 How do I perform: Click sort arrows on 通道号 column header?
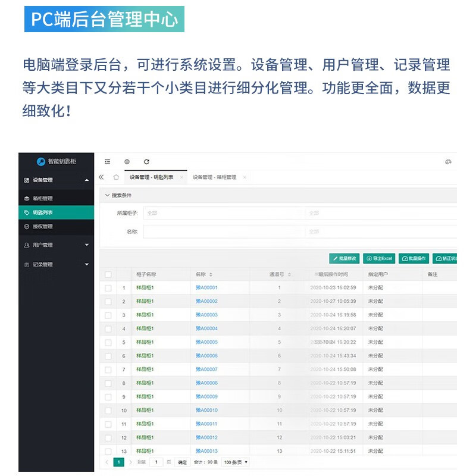pyautogui.click(x=289, y=275)
